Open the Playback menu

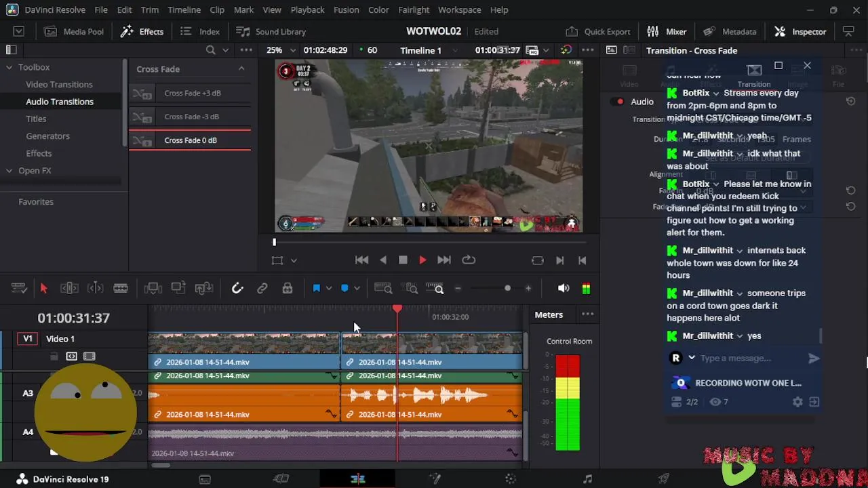click(x=307, y=10)
